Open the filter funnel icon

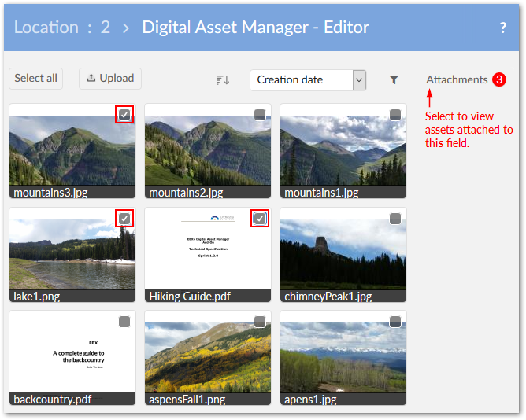point(394,79)
